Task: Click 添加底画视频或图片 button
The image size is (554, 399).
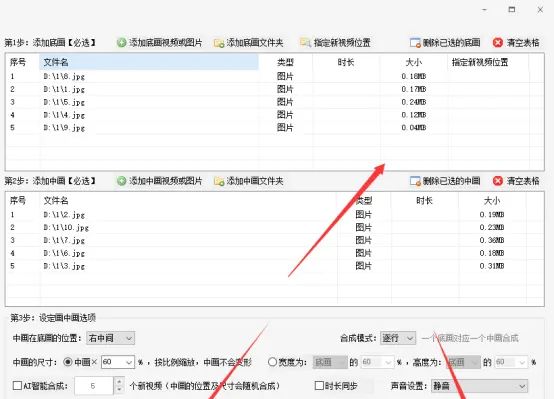Action: pos(160,43)
